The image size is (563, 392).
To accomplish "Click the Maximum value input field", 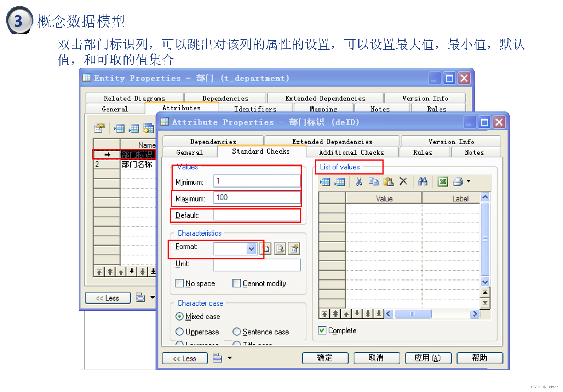I will (x=257, y=198).
